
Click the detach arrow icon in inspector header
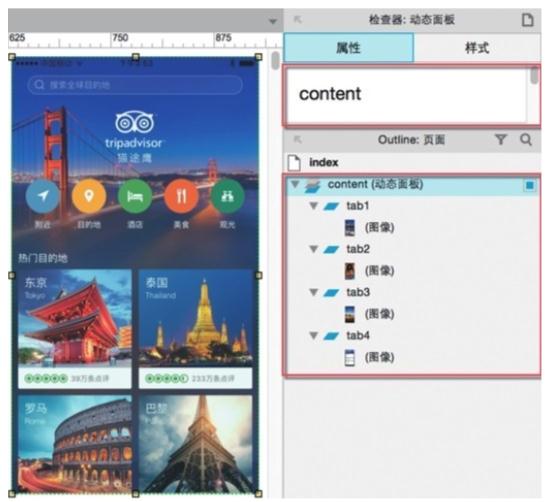pos(297,20)
